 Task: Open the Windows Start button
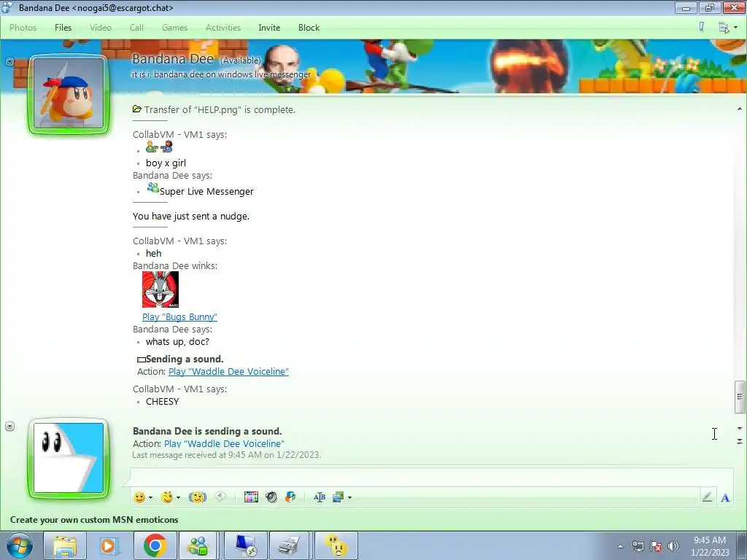pyautogui.click(x=20, y=545)
